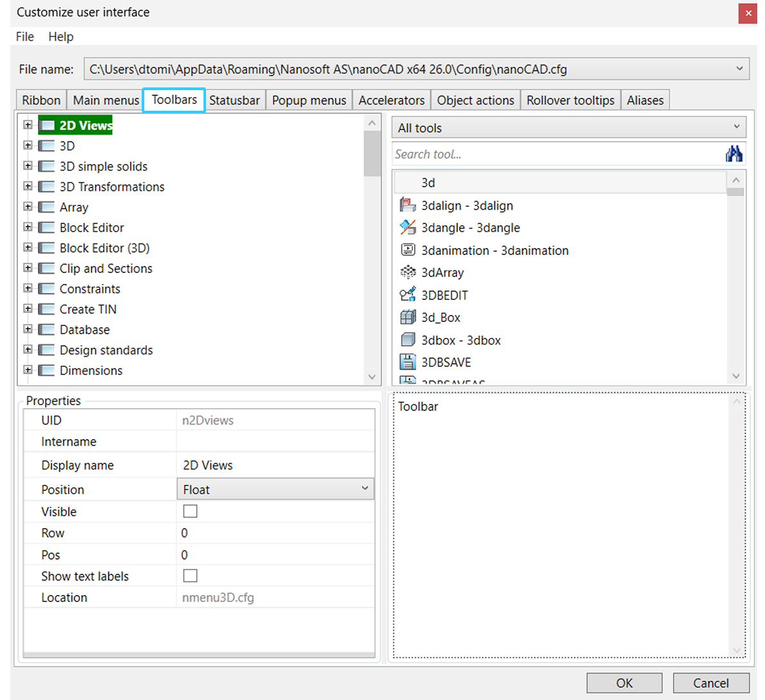Expand the 2D Views tree node

(28, 125)
